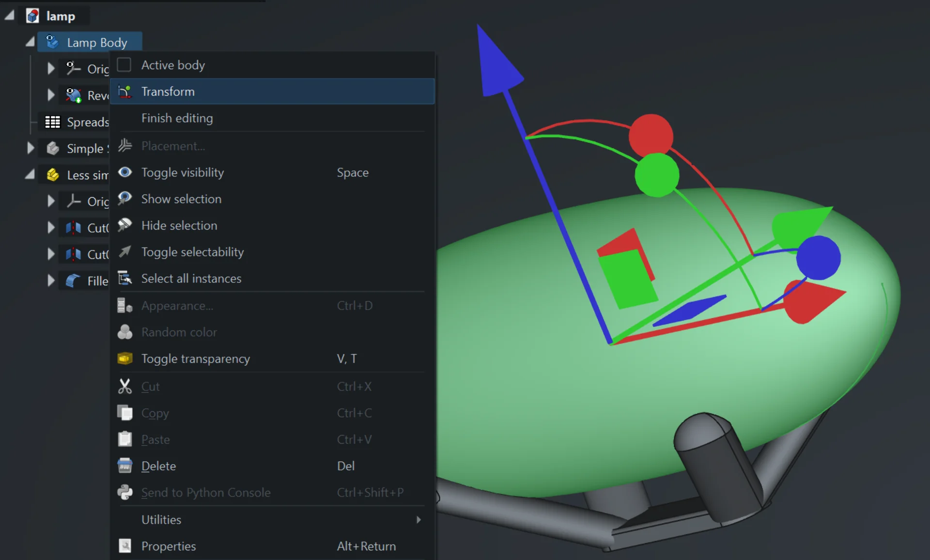The height and width of the screenshot is (560, 930).
Task: Click the Transform icon in context menu
Action: (x=125, y=92)
